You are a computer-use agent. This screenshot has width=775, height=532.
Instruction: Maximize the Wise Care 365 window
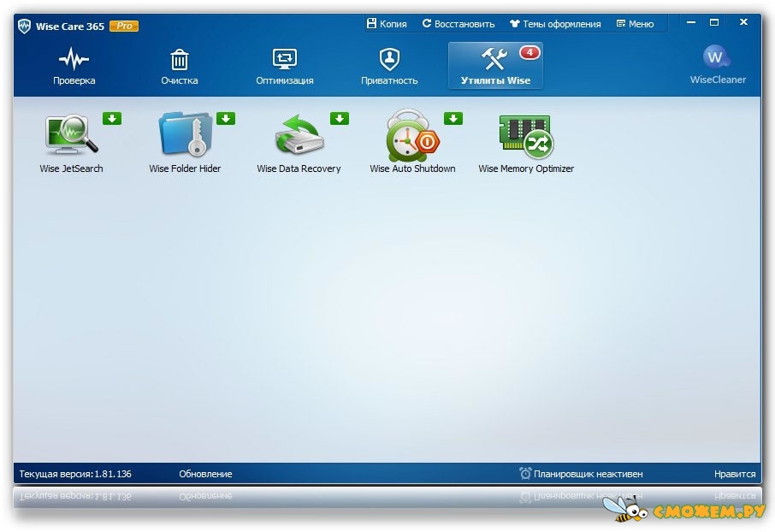714,22
